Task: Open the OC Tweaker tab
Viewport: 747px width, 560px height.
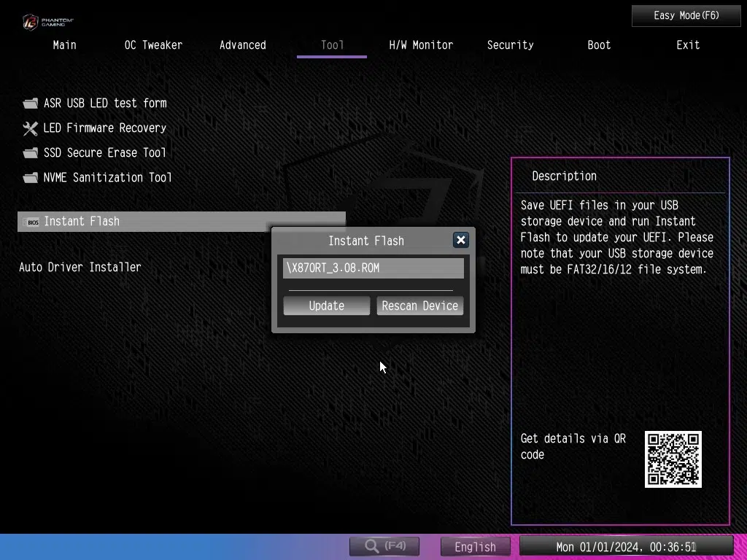Action: [x=153, y=45]
